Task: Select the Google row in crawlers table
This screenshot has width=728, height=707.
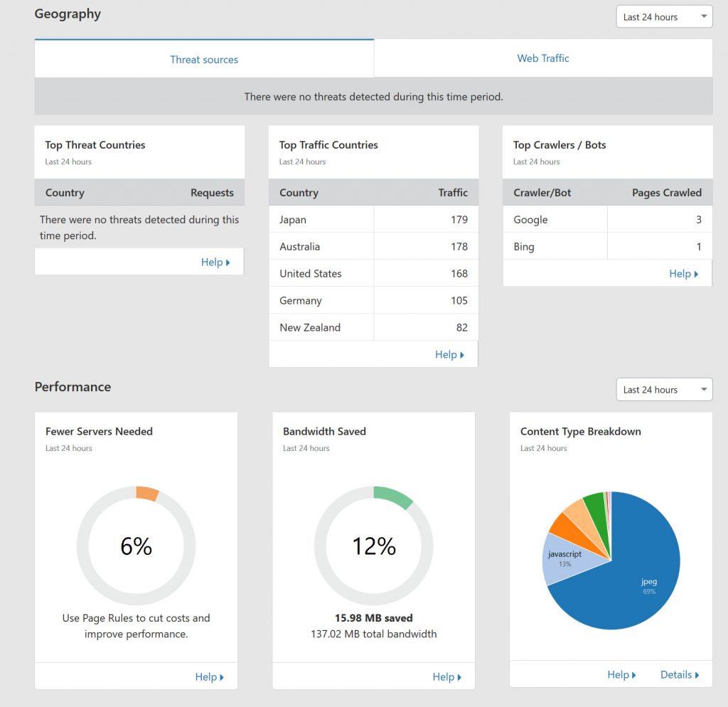Action: pos(607,220)
